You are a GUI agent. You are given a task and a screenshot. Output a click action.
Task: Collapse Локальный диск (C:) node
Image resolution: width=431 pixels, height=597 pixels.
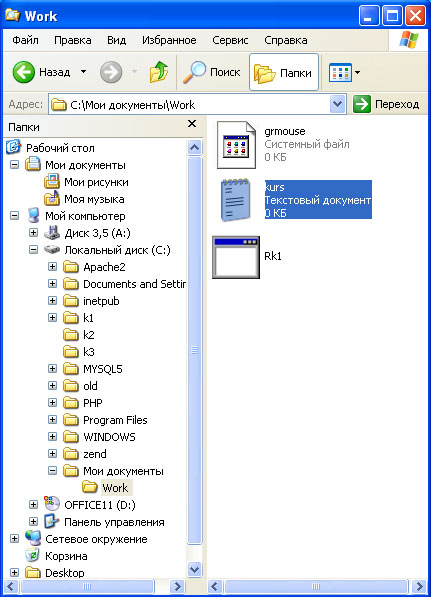(34, 250)
